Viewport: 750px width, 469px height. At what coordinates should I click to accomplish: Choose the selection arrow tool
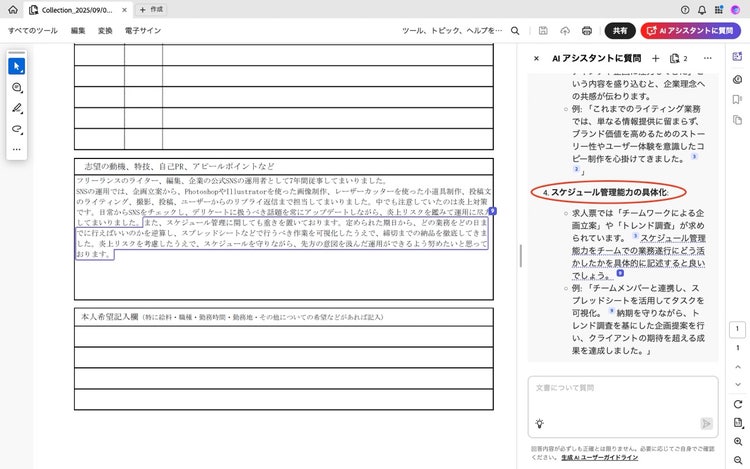17,66
